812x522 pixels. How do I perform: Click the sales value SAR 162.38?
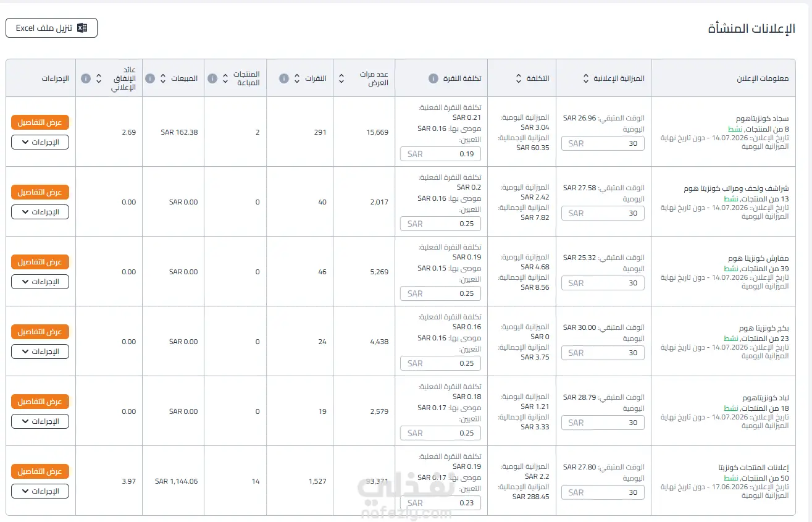tap(179, 132)
